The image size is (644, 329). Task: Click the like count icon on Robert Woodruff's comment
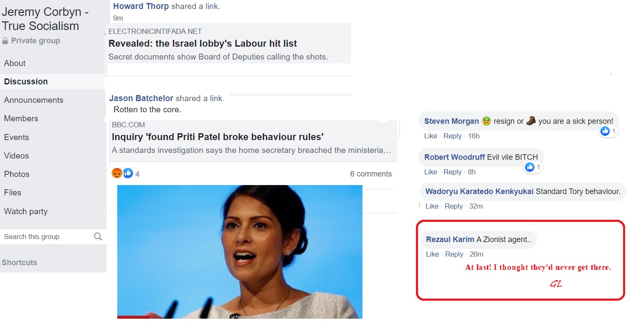pyautogui.click(x=530, y=167)
